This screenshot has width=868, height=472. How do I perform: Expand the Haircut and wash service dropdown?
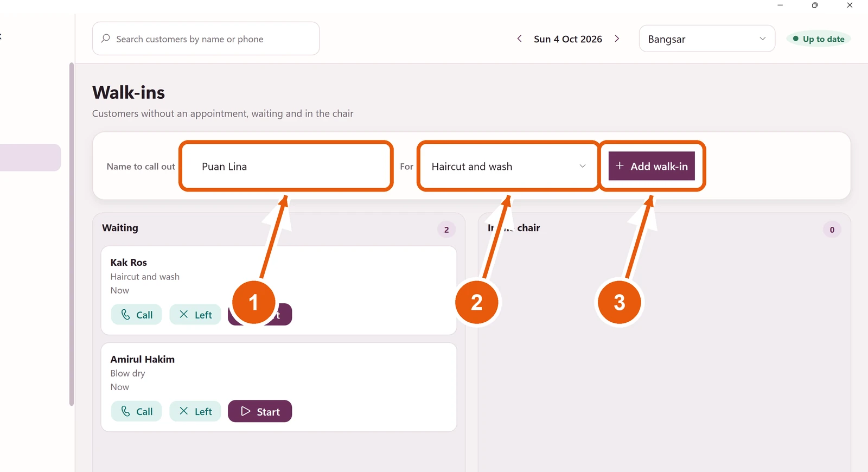pos(509,167)
